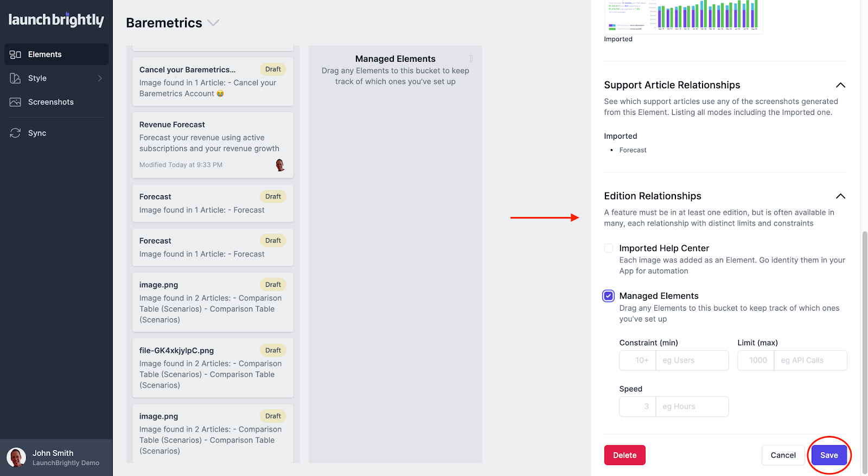Click the Managed Elements drag handle
This screenshot has height=476, width=868.
[471, 59]
